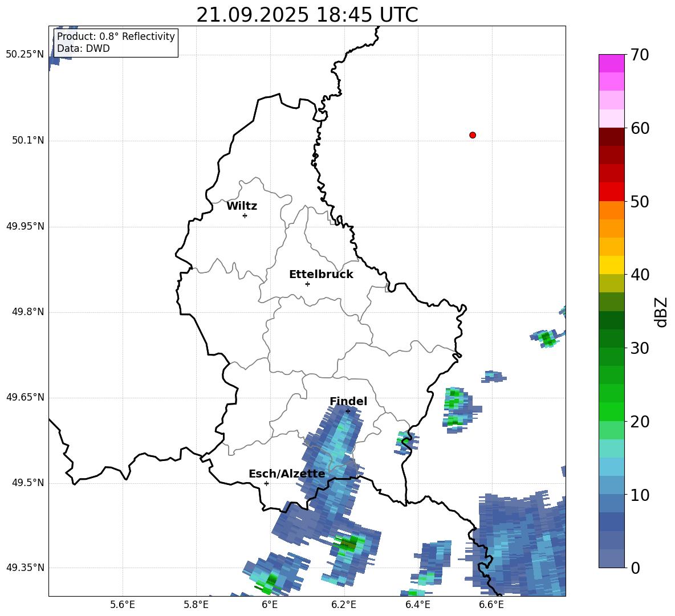Click the Esch/Alzette location cross marker
Viewport: 675px width, 616px height.
[266, 483]
